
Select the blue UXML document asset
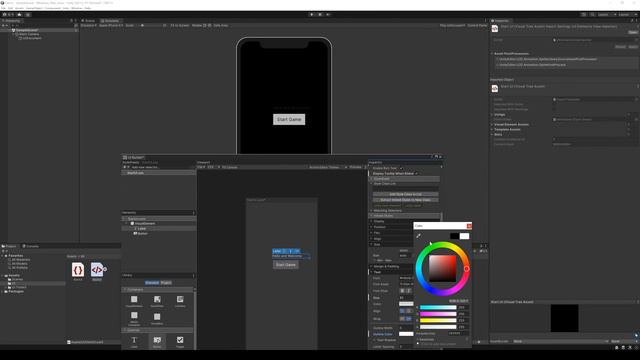(97, 270)
